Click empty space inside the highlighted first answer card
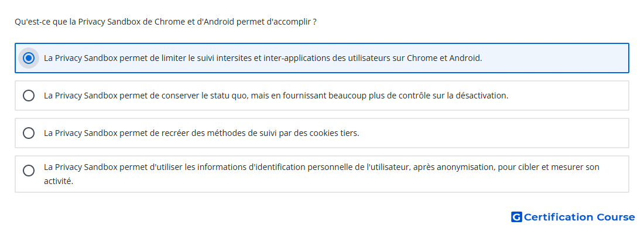Screen dimensions: 644x228 coord(554,59)
